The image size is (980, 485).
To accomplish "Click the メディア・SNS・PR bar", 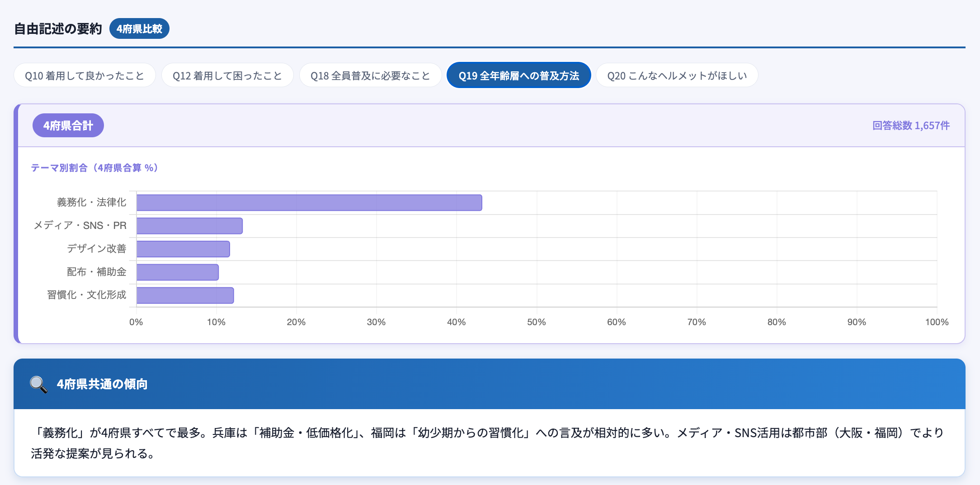I will click(189, 226).
